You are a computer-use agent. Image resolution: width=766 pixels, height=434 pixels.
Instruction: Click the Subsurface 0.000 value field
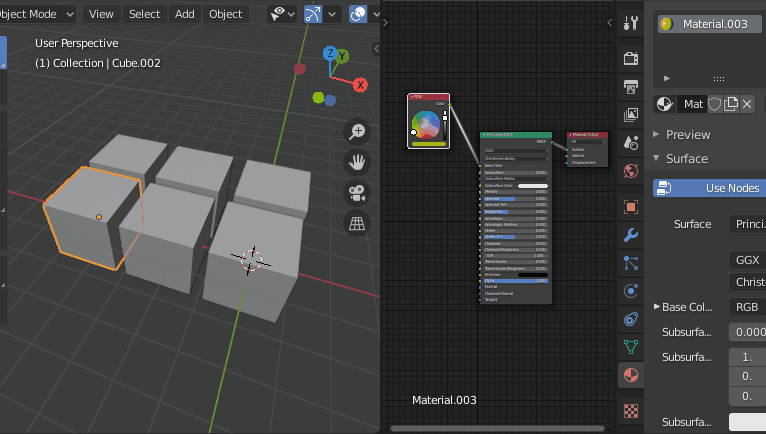point(747,332)
